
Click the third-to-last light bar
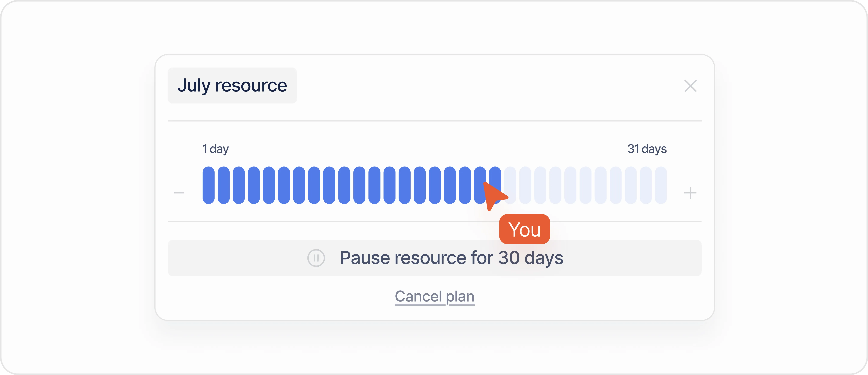tap(631, 185)
